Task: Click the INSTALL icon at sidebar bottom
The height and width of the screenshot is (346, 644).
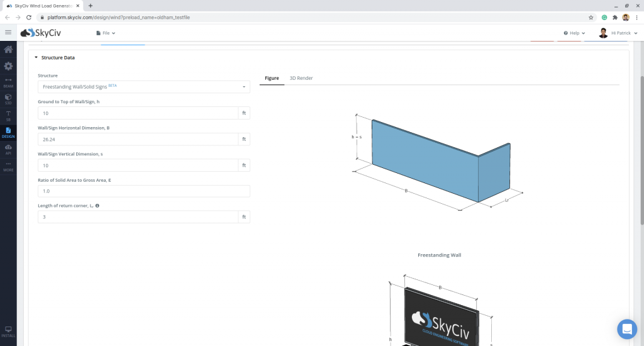Action: click(x=8, y=332)
